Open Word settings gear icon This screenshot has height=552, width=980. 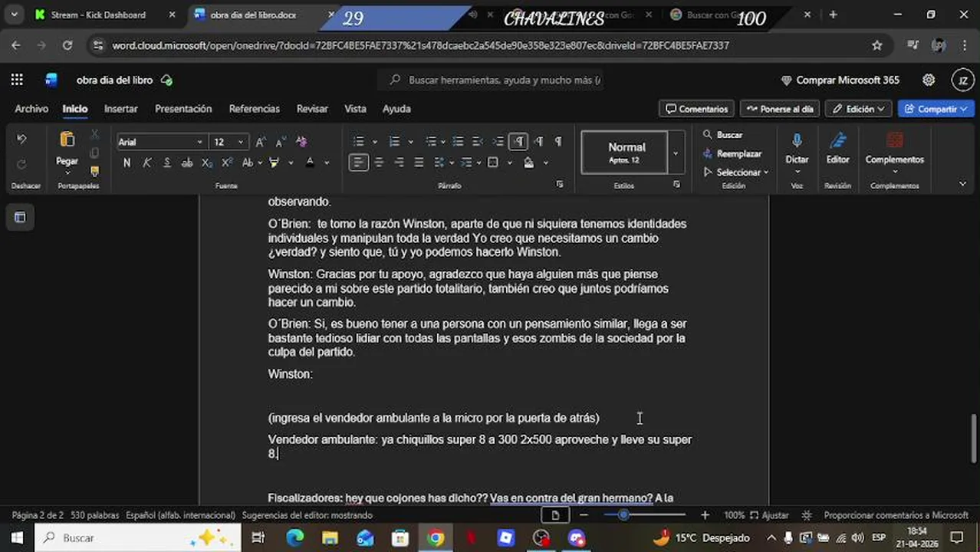coord(929,80)
